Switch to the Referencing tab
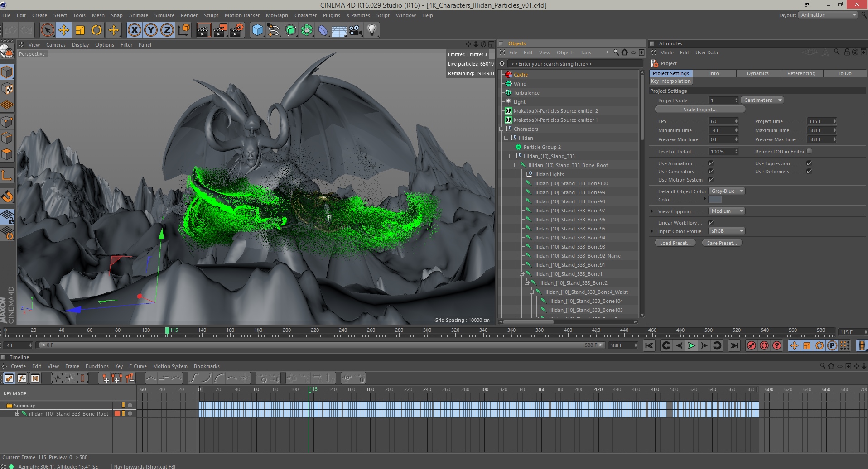 [x=801, y=73]
